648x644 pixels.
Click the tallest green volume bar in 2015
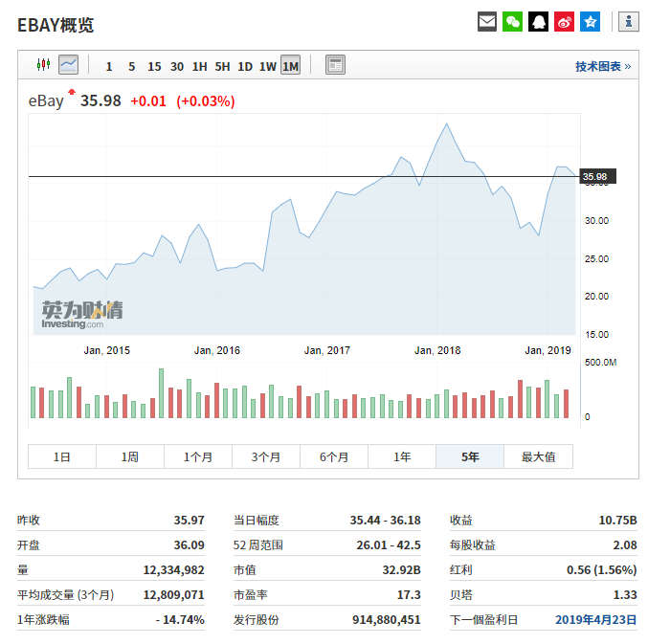161,393
